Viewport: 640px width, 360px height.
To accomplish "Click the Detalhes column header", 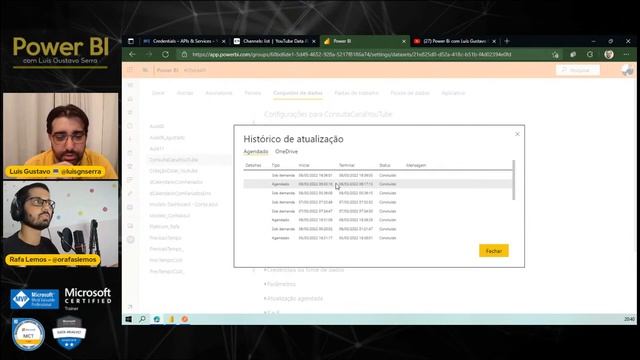I will (253, 165).
